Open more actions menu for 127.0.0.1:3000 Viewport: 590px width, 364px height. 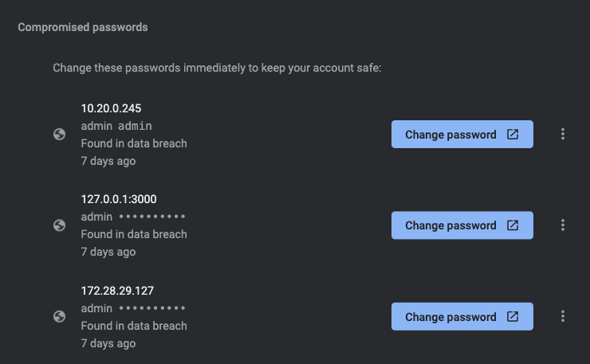pyautogui.click(x=563, y=225)
